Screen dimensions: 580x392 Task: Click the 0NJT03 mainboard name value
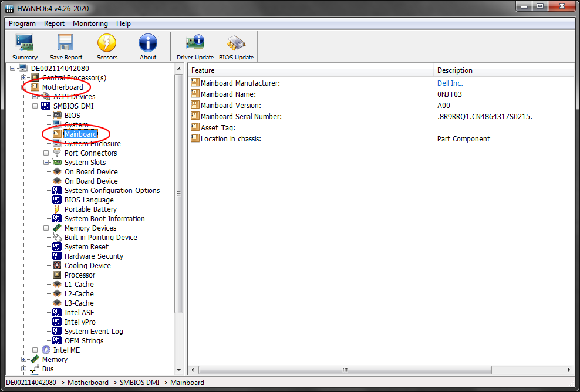(x=450, y=94)
